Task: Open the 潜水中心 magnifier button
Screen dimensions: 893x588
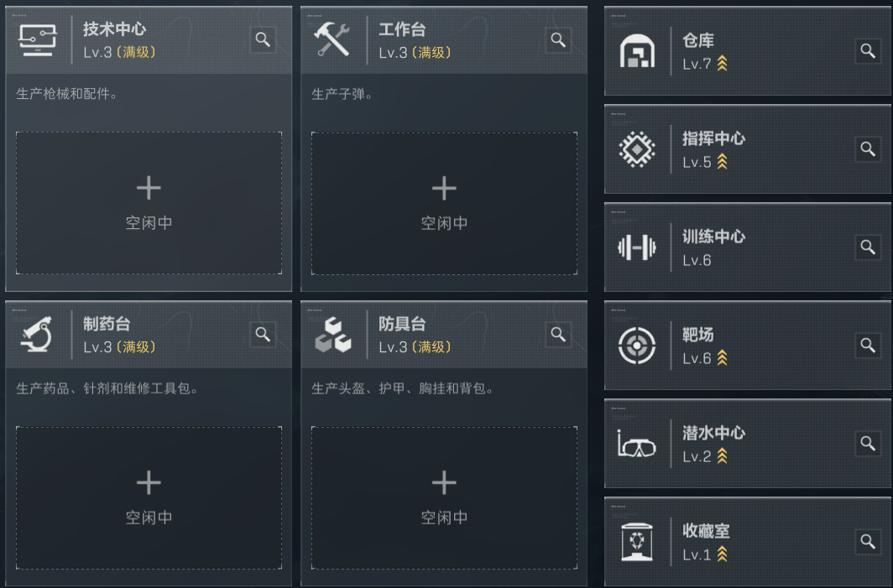Action: click(868, 443)
